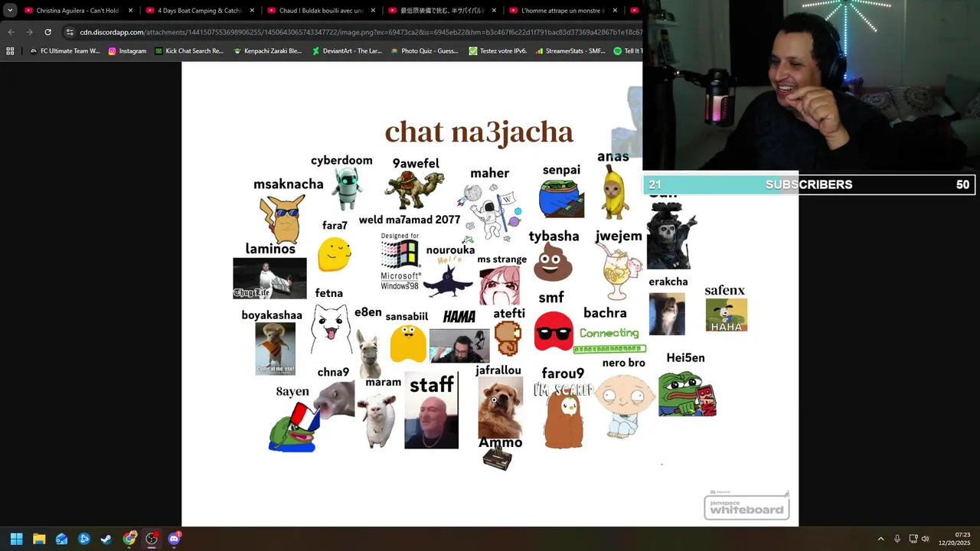
Task: Open the apps grid in bookmarks bar
Action: (x=10, y=51)
